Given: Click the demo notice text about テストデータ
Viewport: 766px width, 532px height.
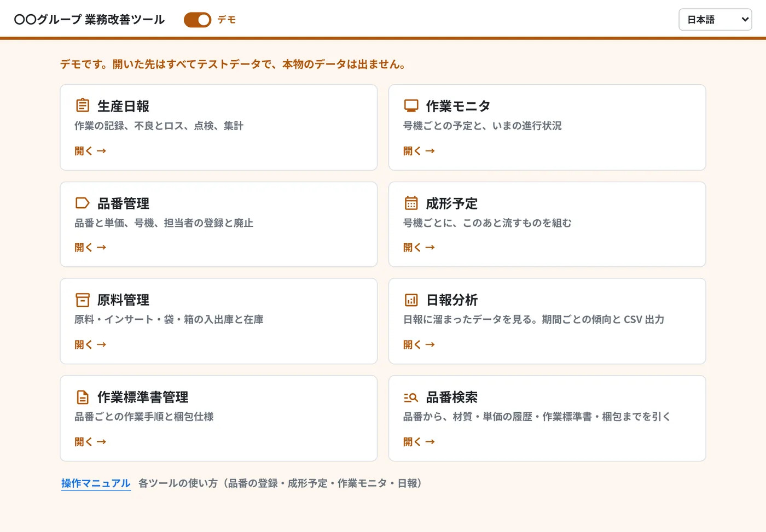Looking at the screenshot, I should click(233, 65).
